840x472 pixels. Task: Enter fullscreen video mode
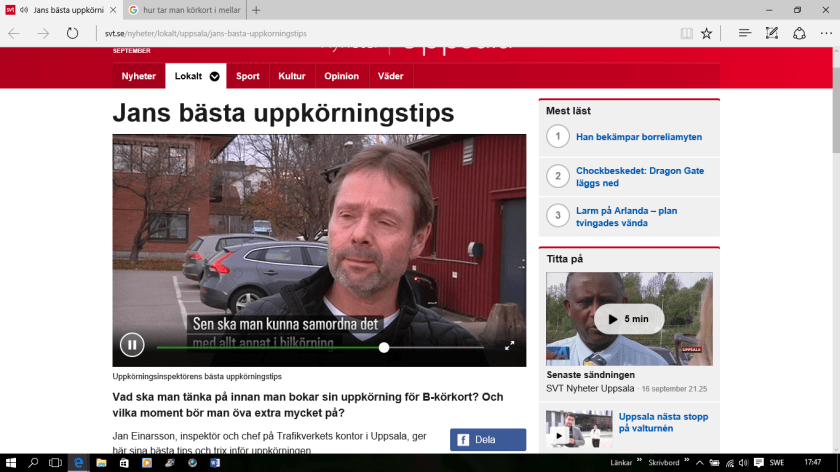509,346
